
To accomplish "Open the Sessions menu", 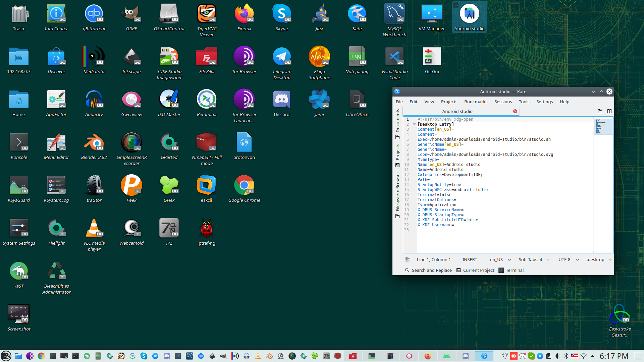I will click(x=503, y=102).
